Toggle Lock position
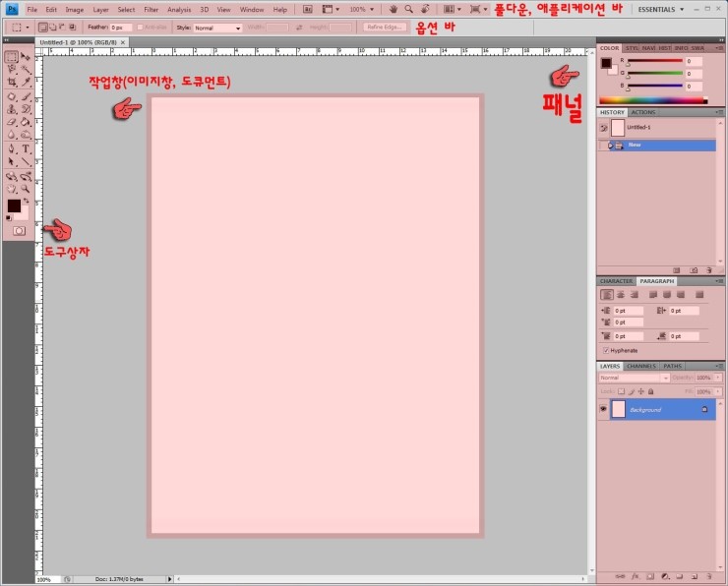This screenshot has height=586, width=728. (x=641, y=391)
